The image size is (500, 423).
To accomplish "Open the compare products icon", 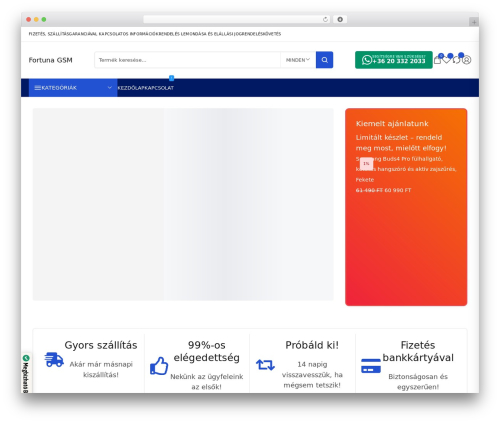I will [457, 60].
